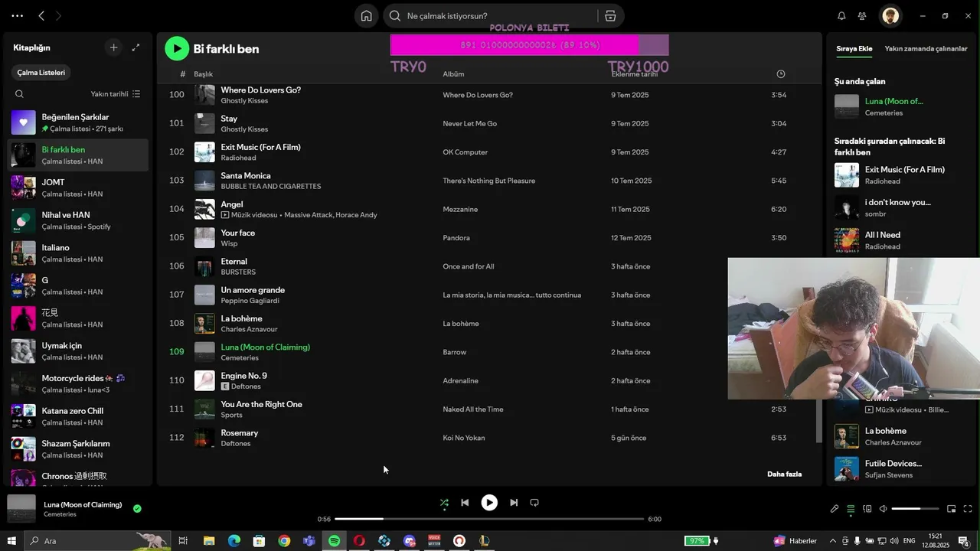980x551 pixels.
Task: Select the Rosemary track row
Action: coord(490,438)
